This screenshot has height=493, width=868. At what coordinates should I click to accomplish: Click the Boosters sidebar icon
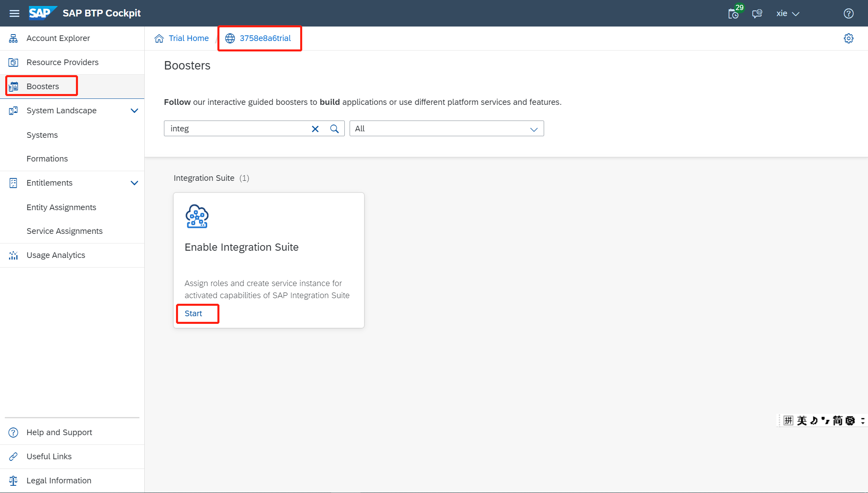click(x=13, y=86)
